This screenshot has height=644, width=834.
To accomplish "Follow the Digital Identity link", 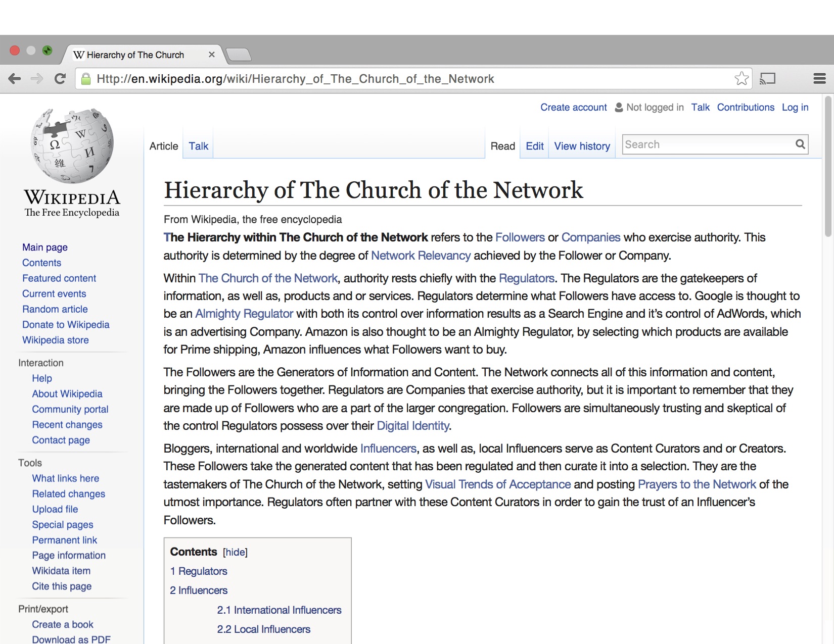I will coord(413,426).
